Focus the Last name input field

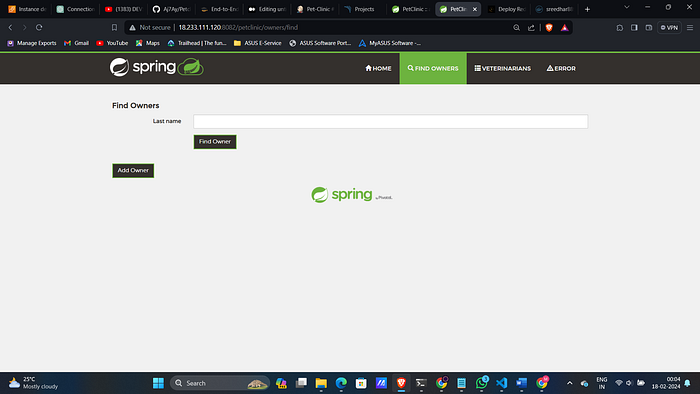click(391, 121)
